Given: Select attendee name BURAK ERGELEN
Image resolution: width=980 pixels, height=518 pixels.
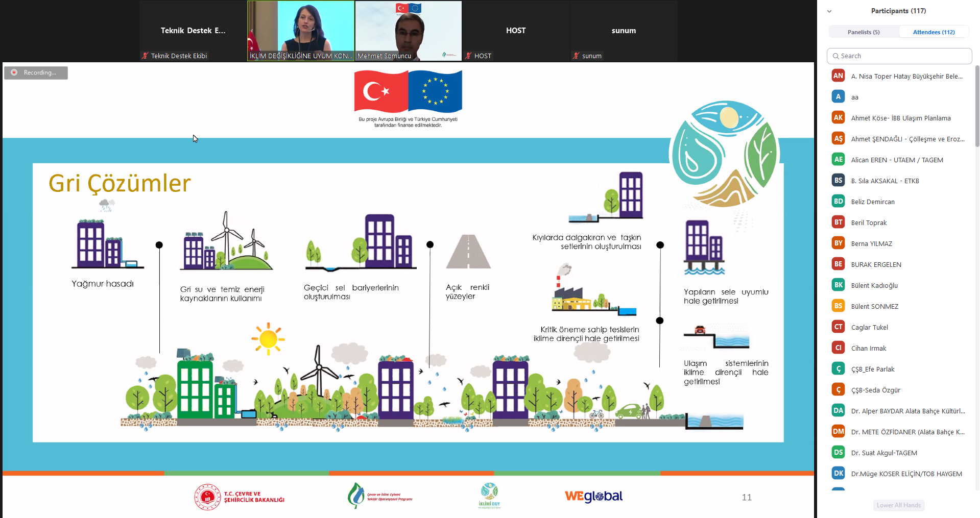Looking at the screenshot, I should point(876,265).
